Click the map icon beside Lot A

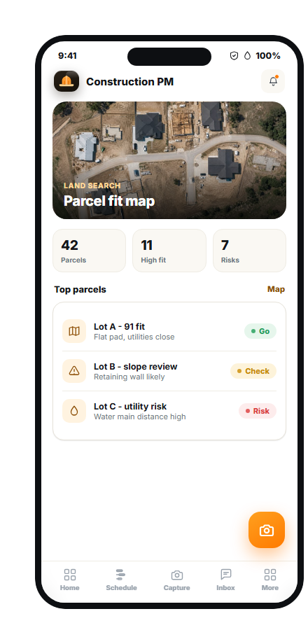point(74,331)
